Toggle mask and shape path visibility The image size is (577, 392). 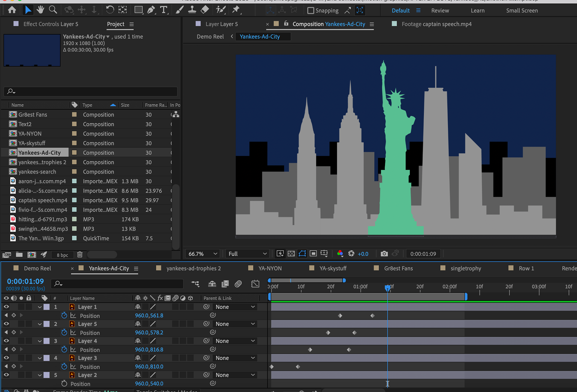pyautogui.click(x=302, y=253)
